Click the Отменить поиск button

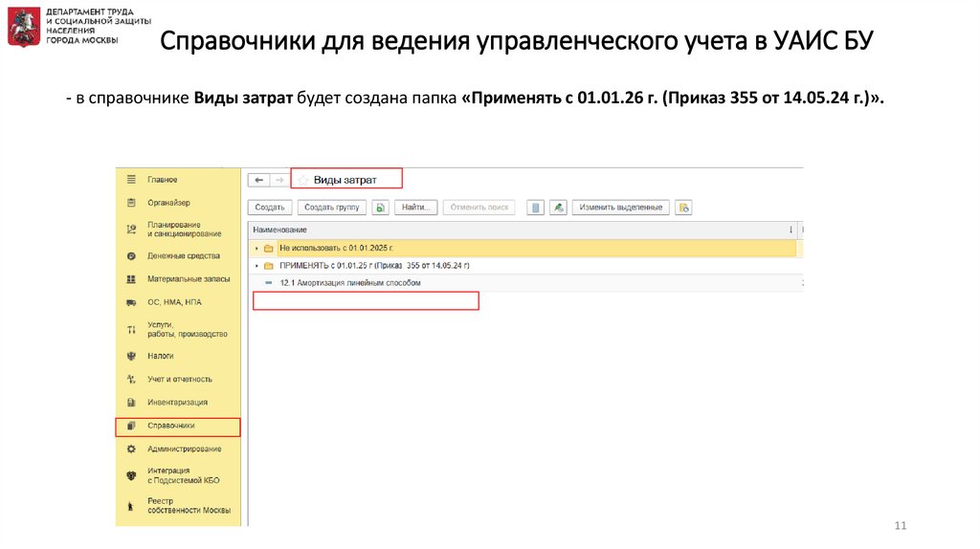[x=479, y=208]
